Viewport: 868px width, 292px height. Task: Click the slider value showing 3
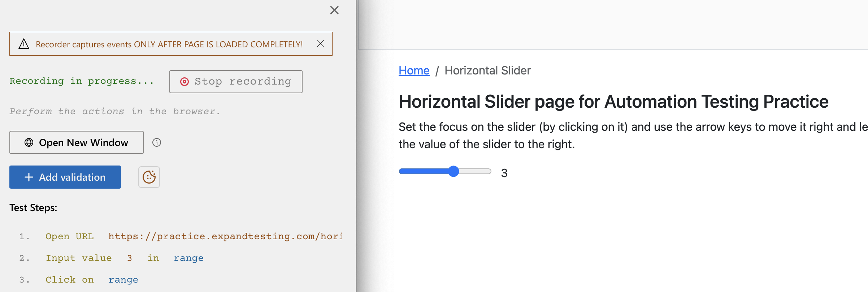[x=504, y=173]
